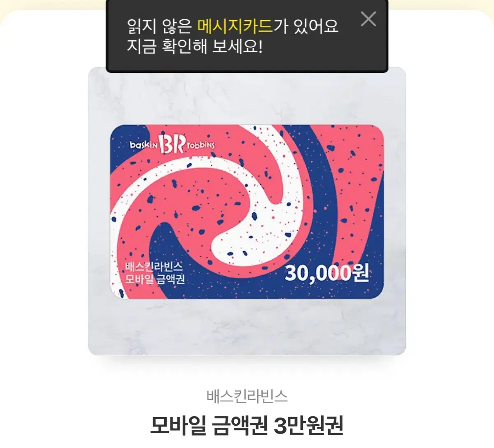
Task: Tap the 모바일 금액권 text printed on the card
Action: coord(155,279)
